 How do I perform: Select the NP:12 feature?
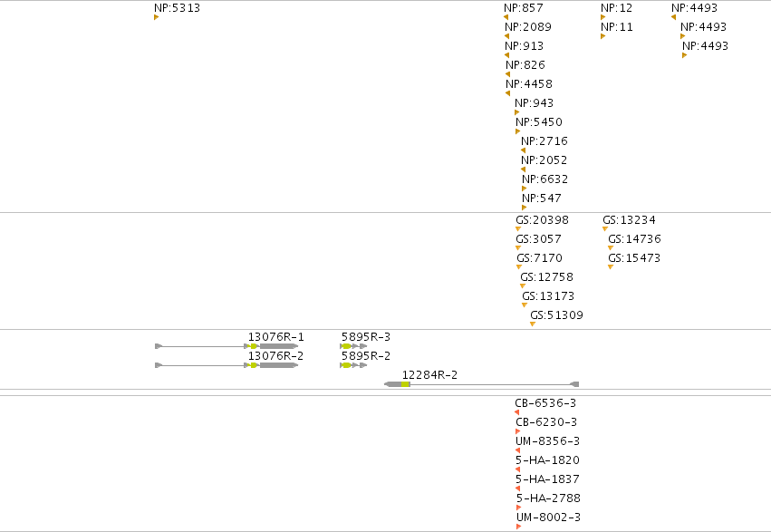[x=617, y=8]
